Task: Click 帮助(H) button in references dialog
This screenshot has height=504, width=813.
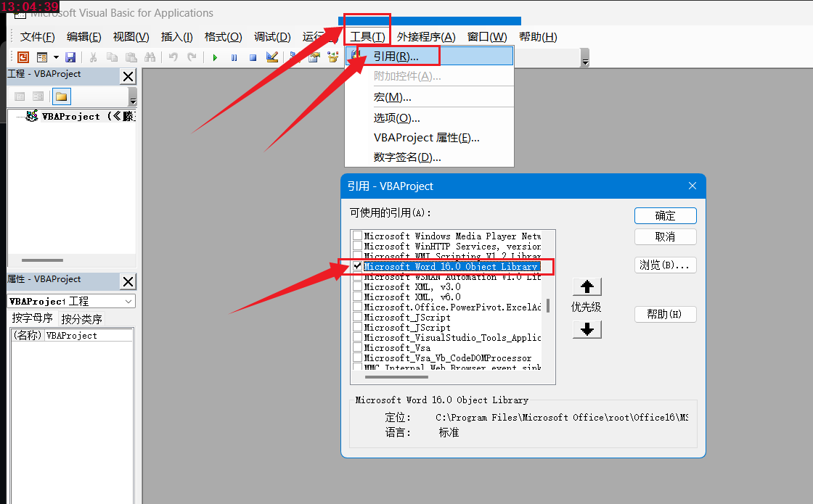Action: tap(665, 314)
